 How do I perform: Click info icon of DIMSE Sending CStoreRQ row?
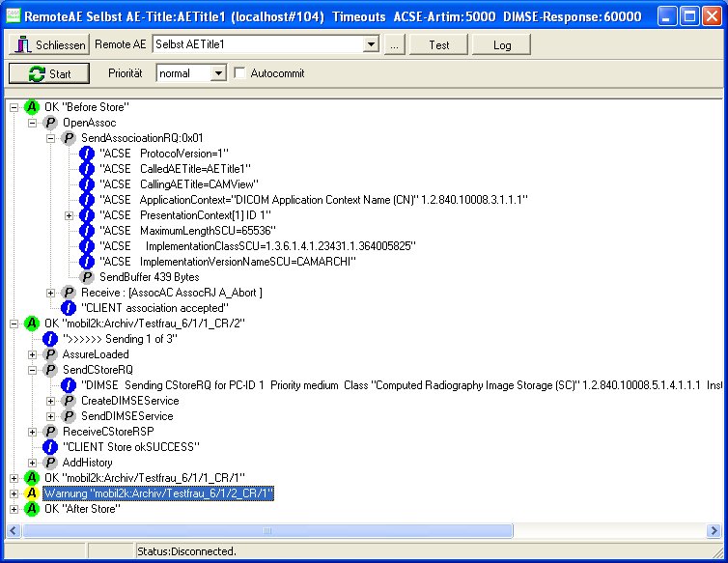pyautogui.click(x=69, y=385)
